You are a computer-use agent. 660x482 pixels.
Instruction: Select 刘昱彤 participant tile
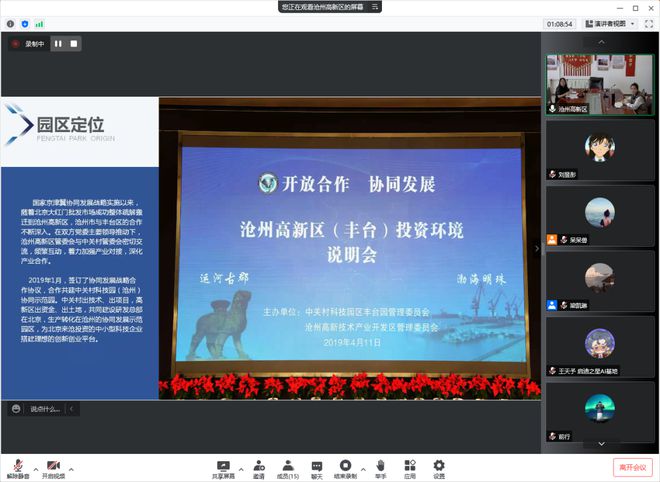600,150
